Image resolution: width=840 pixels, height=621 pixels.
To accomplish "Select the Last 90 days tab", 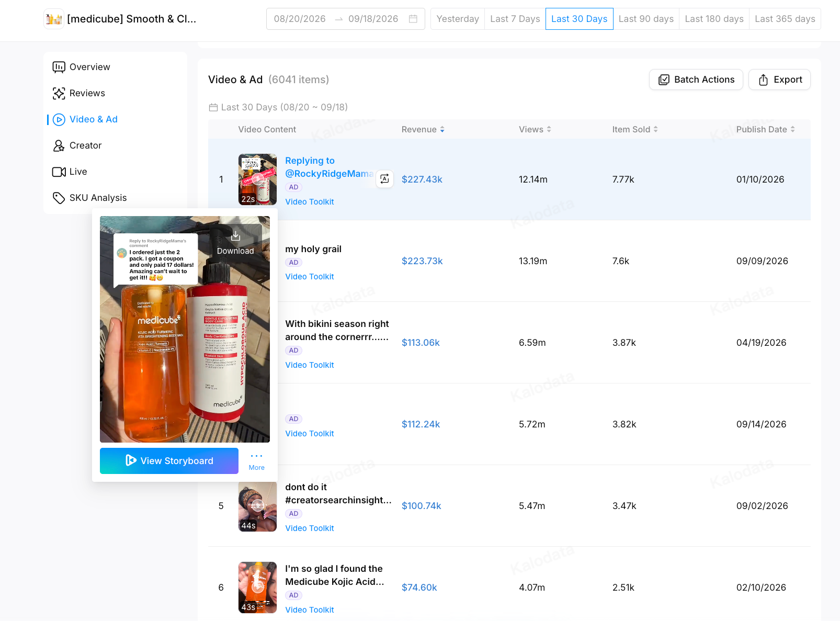I will [x=646, y=19].
